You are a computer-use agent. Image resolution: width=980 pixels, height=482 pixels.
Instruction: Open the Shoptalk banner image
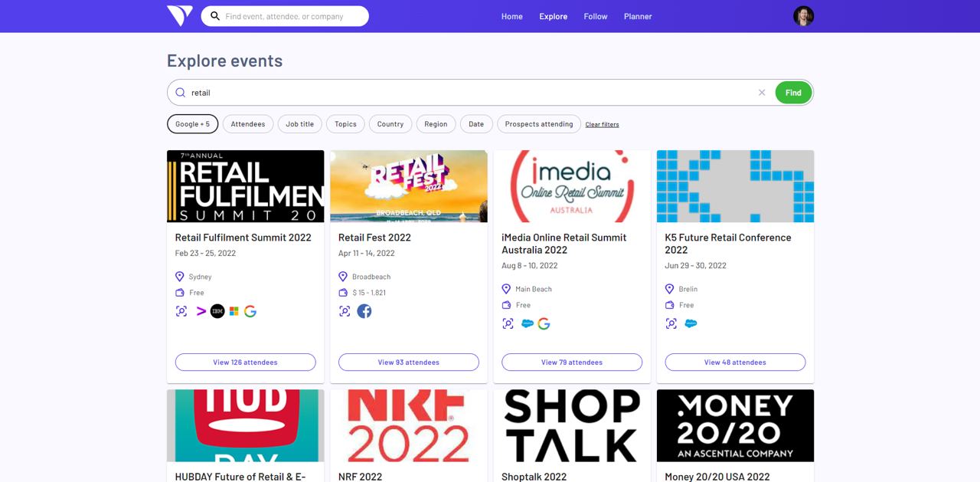click(572, 425)
